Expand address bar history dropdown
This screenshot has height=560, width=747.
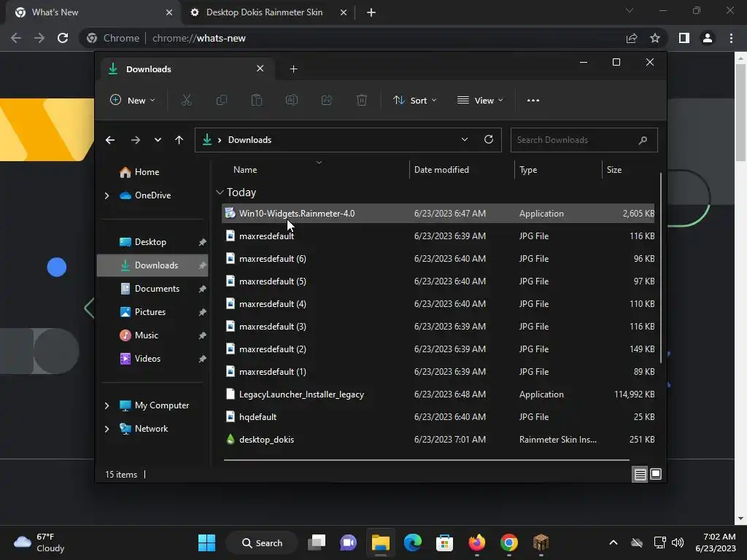coord(465,139)
